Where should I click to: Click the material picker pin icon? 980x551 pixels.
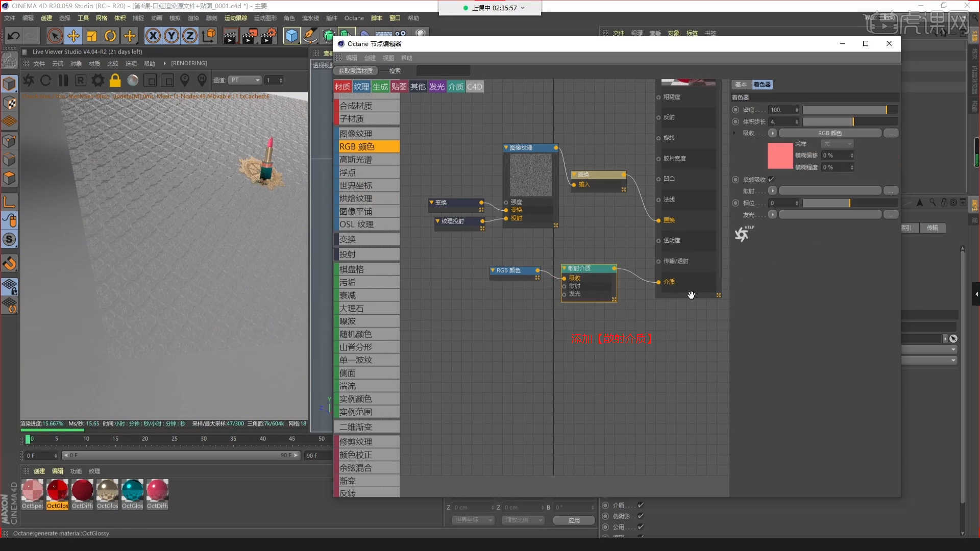(x=202, y=80)
